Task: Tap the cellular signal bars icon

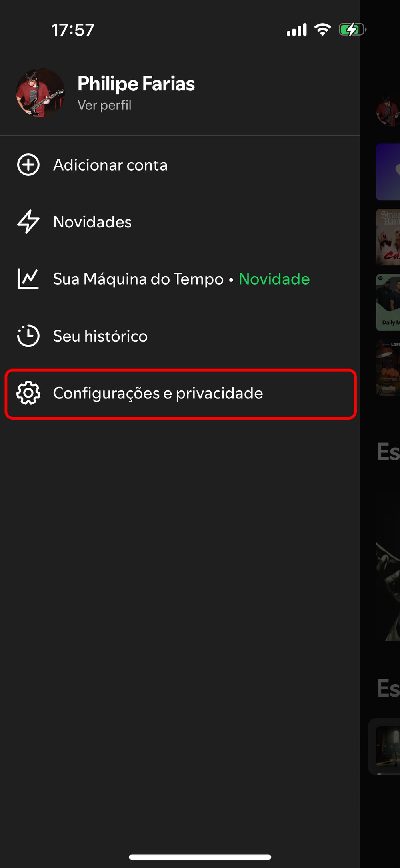Action: 297,30
